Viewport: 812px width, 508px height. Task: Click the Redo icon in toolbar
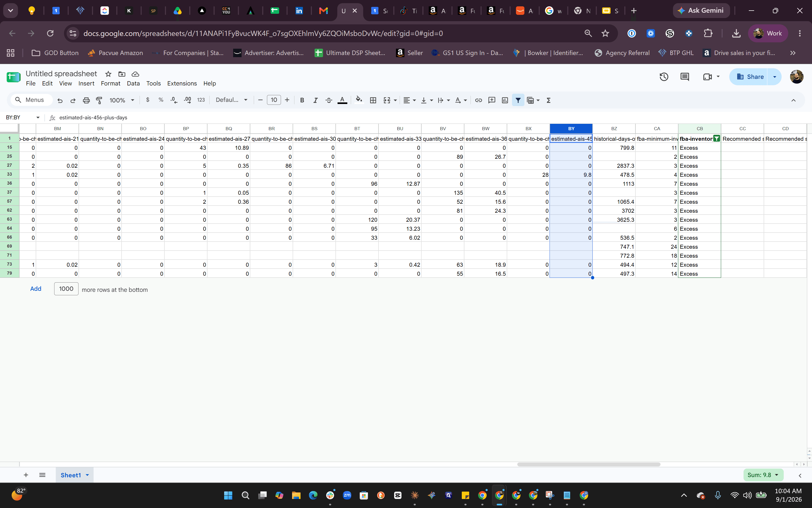click(73, 100)
